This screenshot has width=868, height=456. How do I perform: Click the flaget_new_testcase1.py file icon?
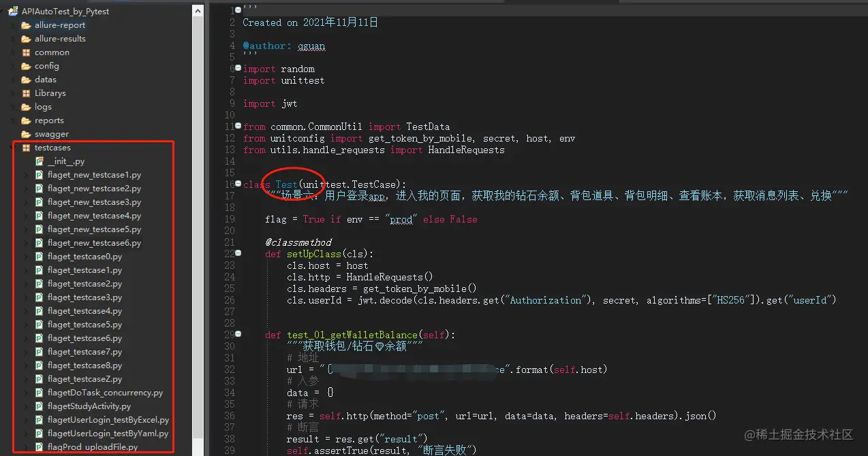click(x=40, y=175)
